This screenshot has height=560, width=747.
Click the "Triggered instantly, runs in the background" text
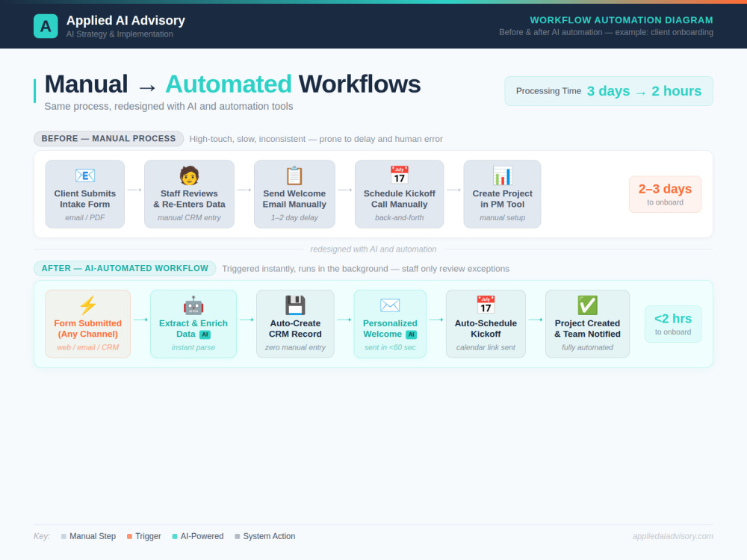pos(365,269)
